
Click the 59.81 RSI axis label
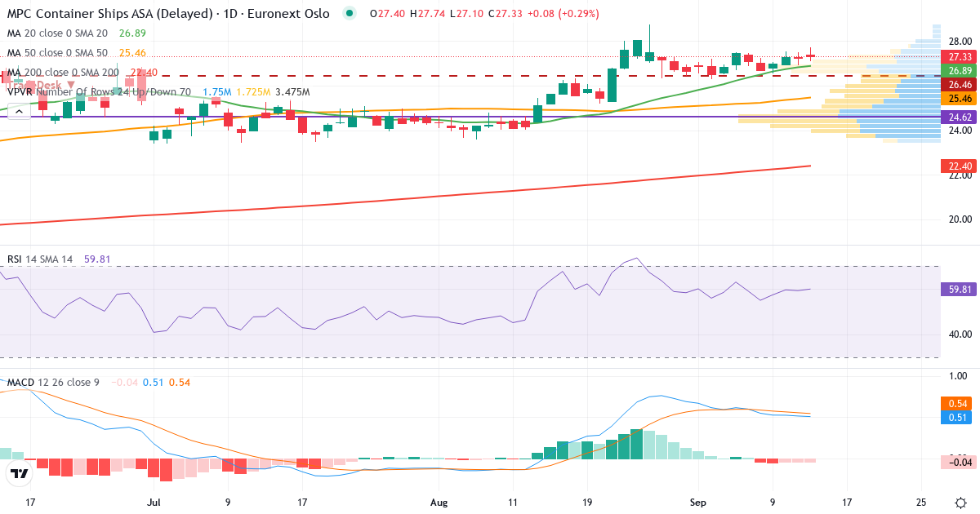pyautogui.click(x=959, y=289)
